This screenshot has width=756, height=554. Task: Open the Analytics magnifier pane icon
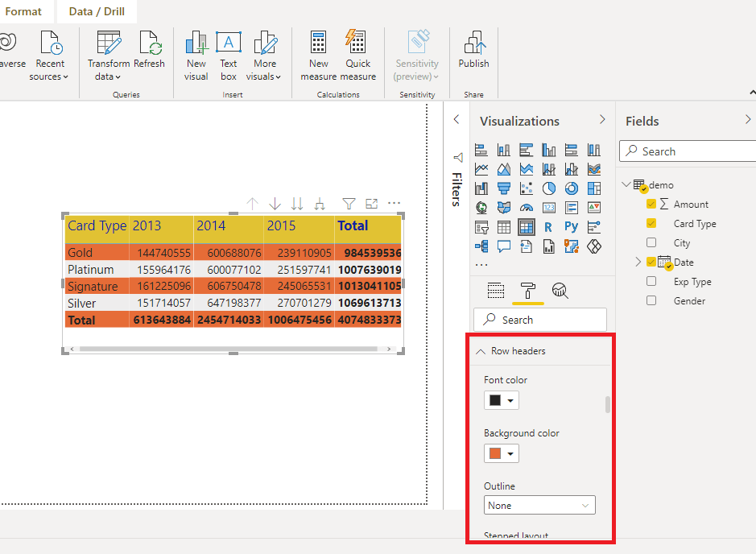560,291
